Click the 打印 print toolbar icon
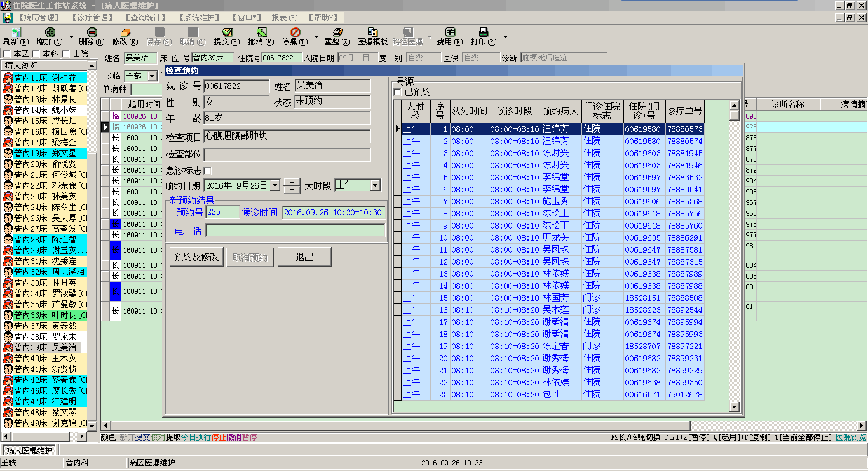The width and height of the screenshot is (868, 471). (483, 32)
